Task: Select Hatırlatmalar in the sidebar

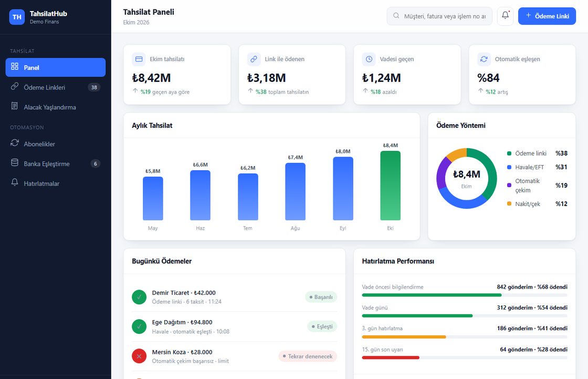Action: [x=56, y=183]
